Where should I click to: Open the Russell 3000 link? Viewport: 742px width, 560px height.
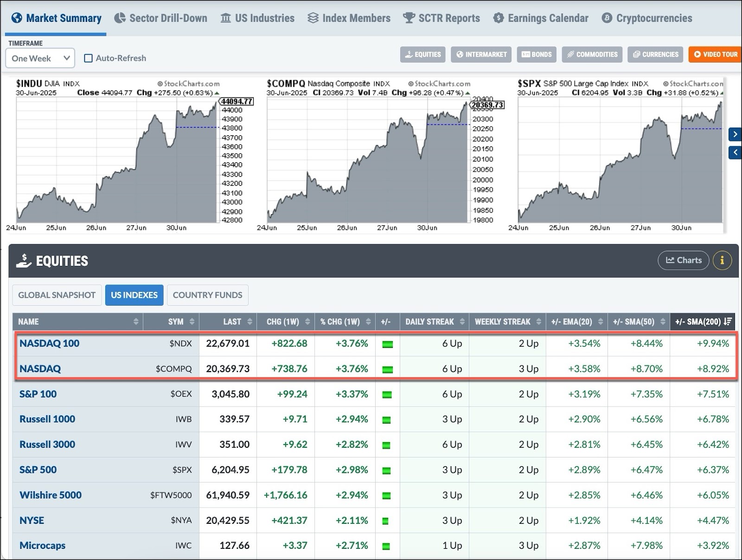[x=47, y=444]
